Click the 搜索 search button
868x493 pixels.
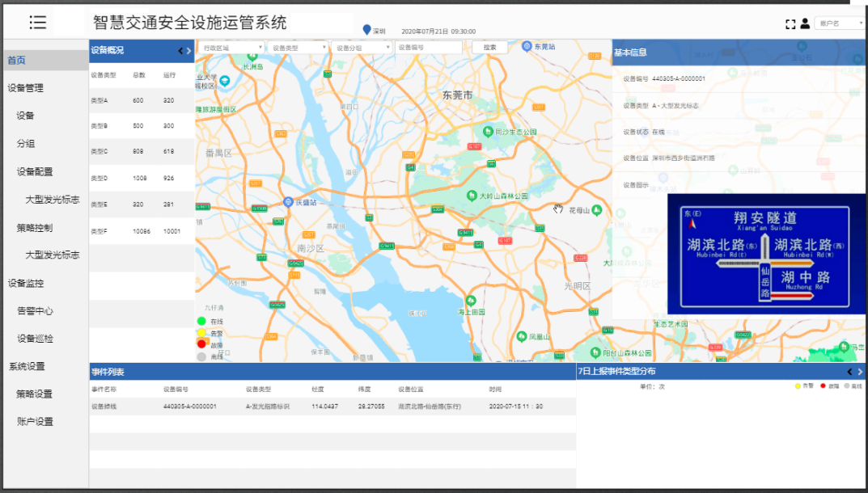pyautogui.click(x=489, y=48)
